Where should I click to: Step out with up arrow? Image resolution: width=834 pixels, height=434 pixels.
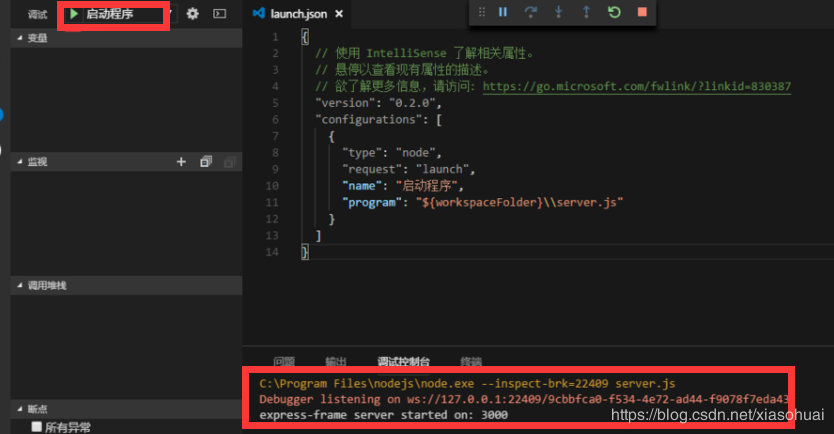point(586,12)
